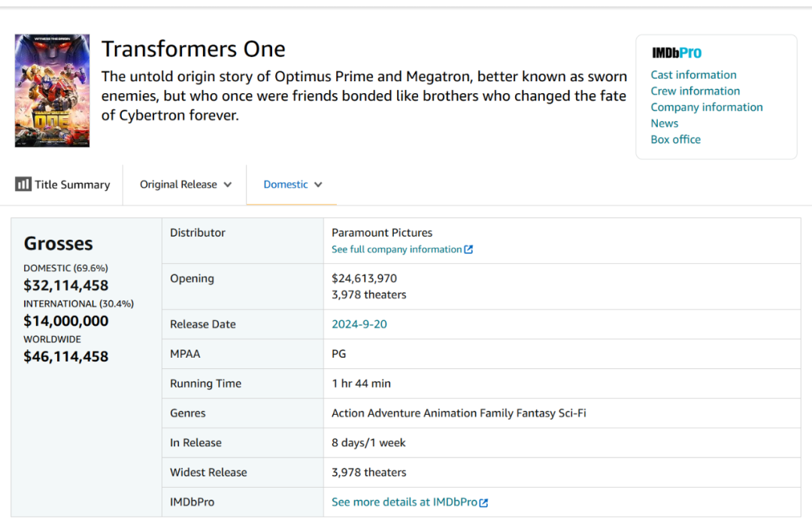Viewport: 812px width, 520px height.
Task: Switch to the Title Summary tab
Action: [x=72, y=184]
